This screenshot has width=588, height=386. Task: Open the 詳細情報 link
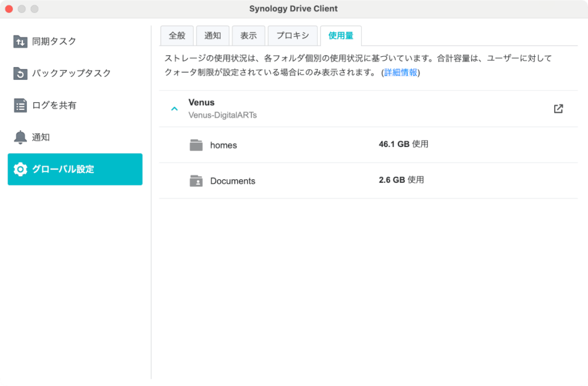pyautogui.click(x=400, y=72)
